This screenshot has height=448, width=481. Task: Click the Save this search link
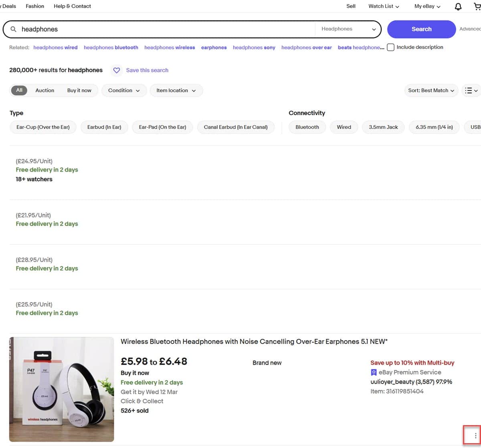[147, 70]
